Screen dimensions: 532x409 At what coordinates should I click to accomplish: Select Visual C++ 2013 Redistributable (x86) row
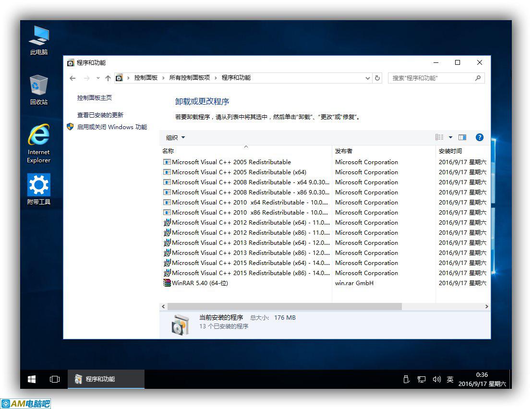click(325, 253)
